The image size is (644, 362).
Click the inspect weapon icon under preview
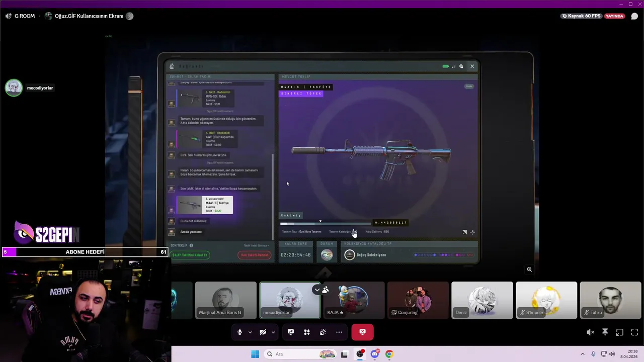pyautogui.click(x=464, y=232)
